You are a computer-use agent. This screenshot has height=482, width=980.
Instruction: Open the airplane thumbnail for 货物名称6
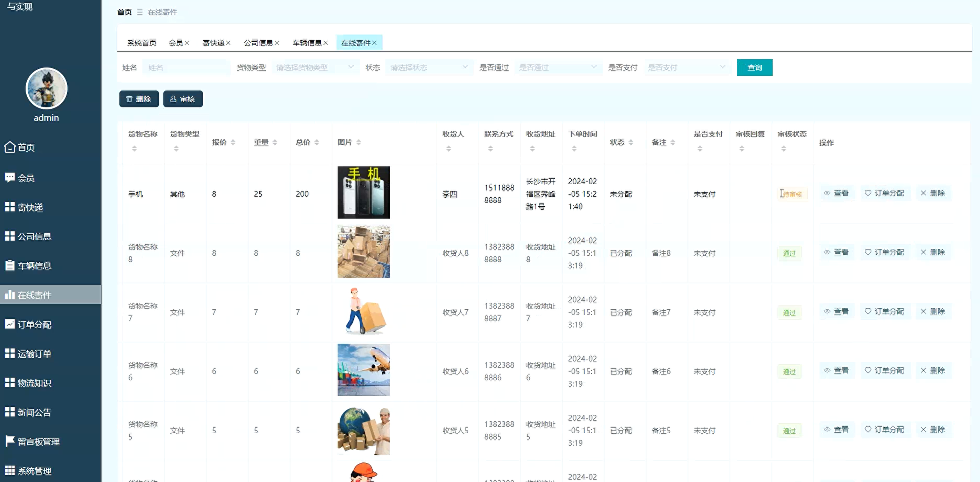coord(364,370)
